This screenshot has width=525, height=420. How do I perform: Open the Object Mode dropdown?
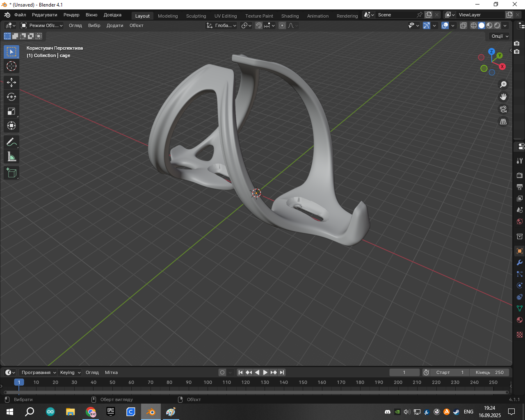pos(42,25)
